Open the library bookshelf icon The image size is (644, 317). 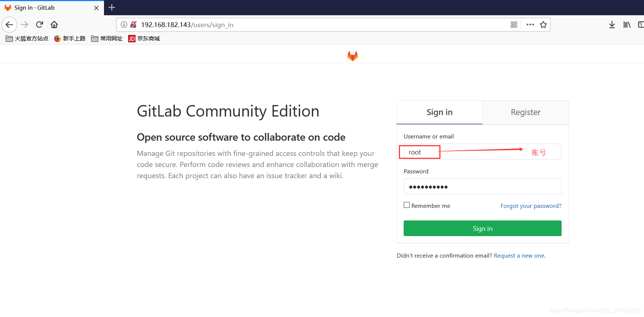pyautogui.click(x=627, y=25)
